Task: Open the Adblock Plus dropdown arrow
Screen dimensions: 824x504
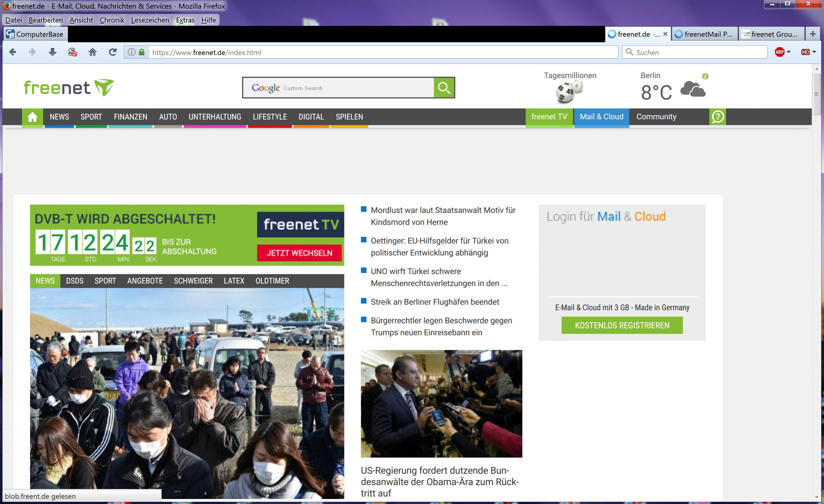Action: (789, 52)
